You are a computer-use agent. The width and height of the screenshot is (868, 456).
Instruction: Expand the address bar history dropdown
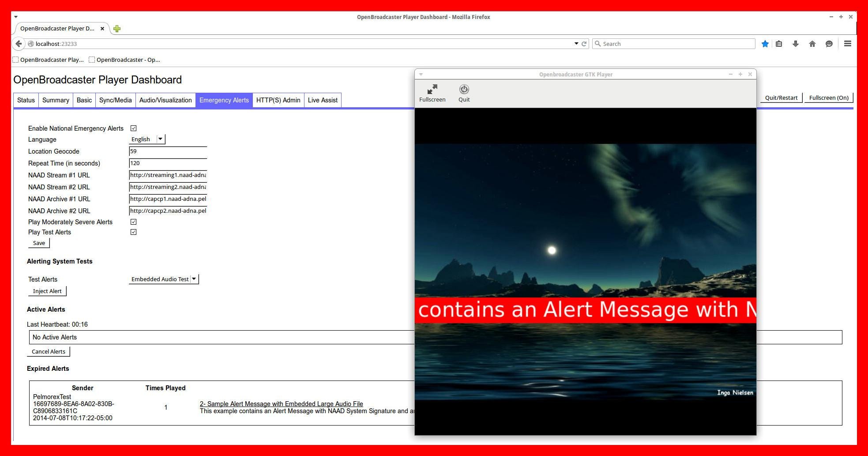pyautogui.click(x=576, y=43)
